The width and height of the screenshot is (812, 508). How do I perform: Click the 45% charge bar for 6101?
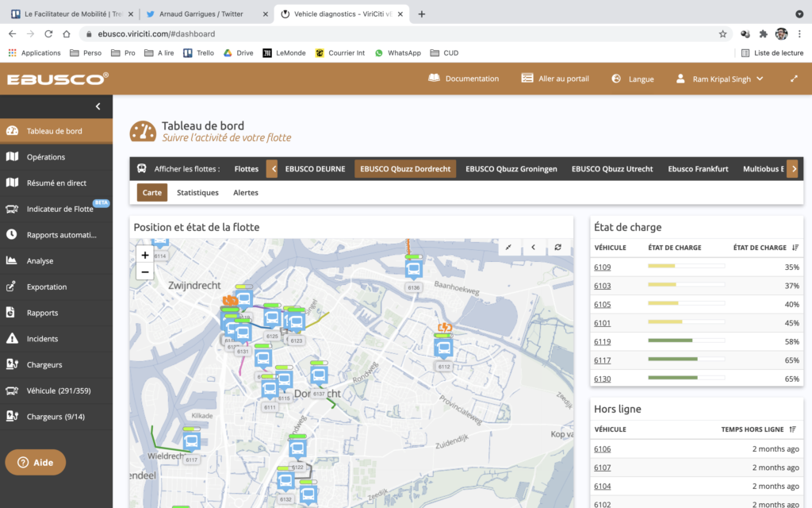pos(686,322)
